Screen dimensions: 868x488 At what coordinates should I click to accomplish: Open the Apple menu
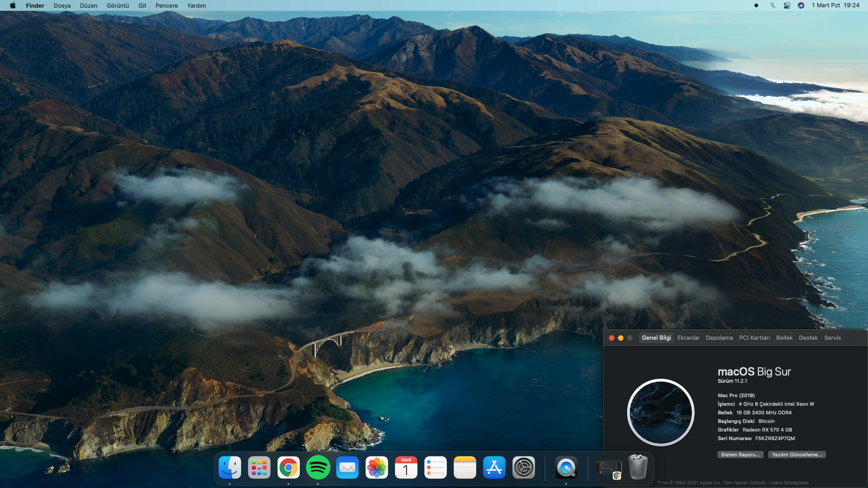tap(13, 5)
